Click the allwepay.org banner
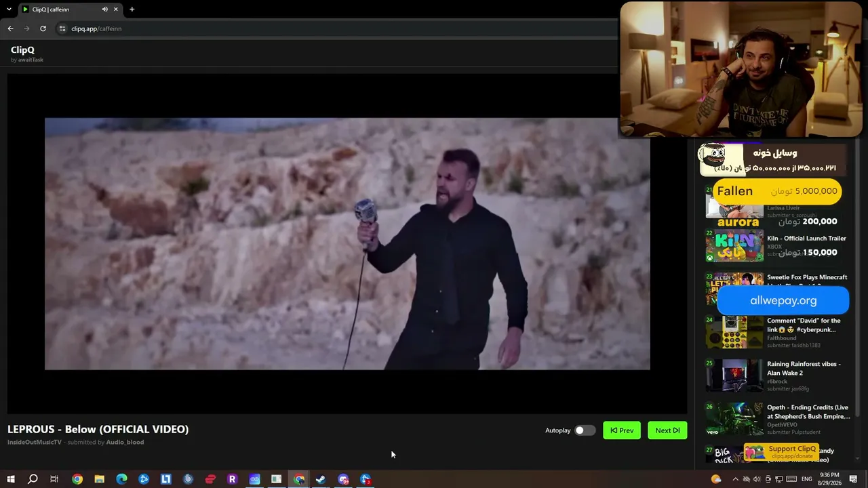 [x=783, y=301]
